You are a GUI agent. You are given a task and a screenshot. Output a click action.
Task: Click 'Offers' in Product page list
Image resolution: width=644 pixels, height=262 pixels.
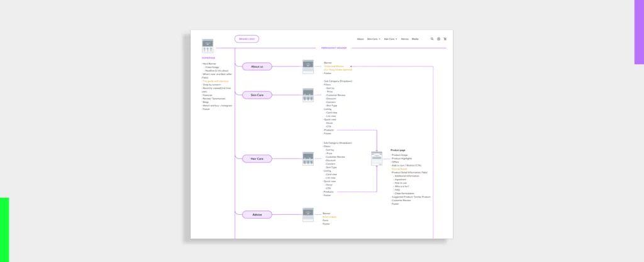(395, 162)
